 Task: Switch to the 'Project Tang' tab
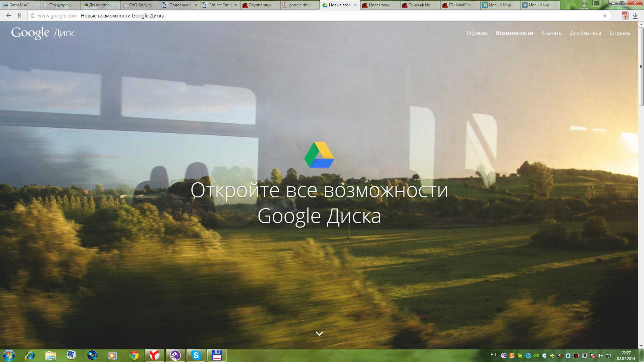(x=220, y=5)
